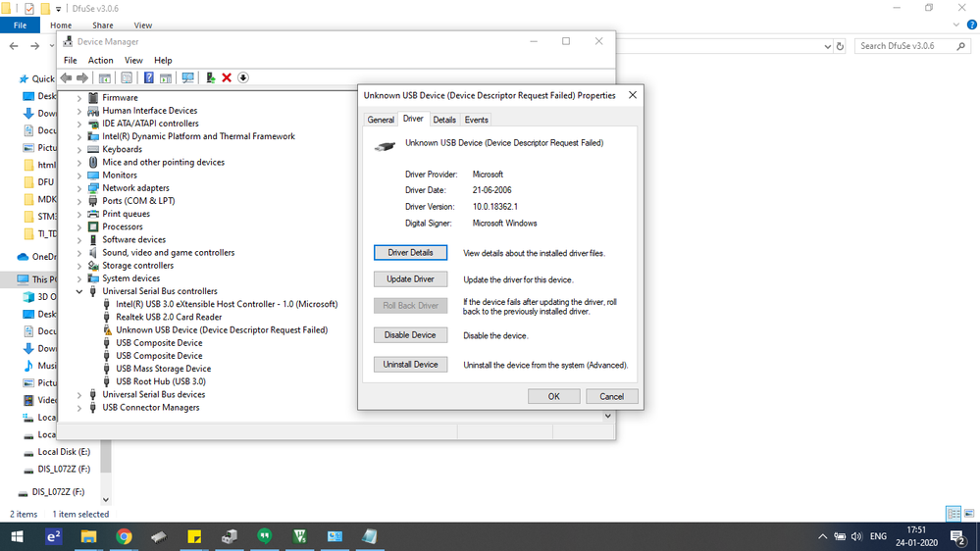980x551 pixels.
Task: Click the Uninstall Device button
Action: [411, 364]
